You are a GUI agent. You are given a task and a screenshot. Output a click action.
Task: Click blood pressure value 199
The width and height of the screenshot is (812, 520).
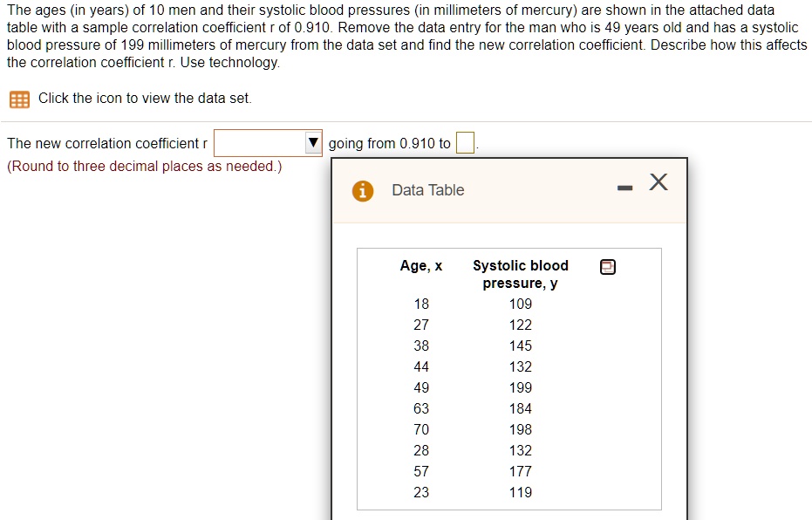point(521,387)
